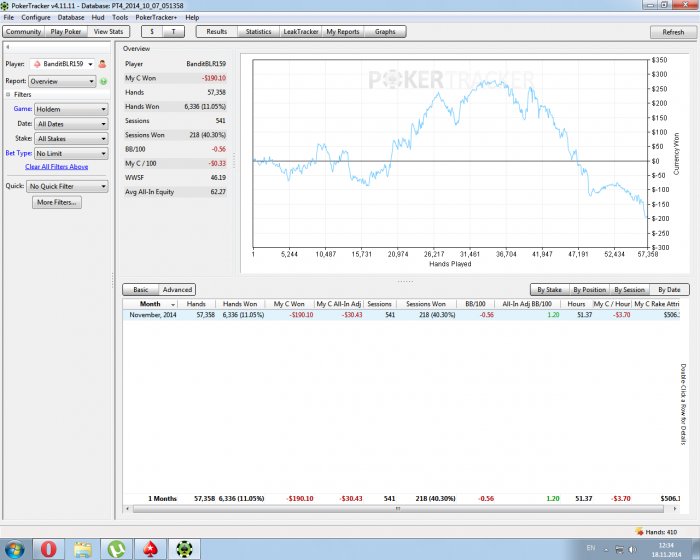Click the PokerTracker chip icon in the taskbar

coord(184,548)
